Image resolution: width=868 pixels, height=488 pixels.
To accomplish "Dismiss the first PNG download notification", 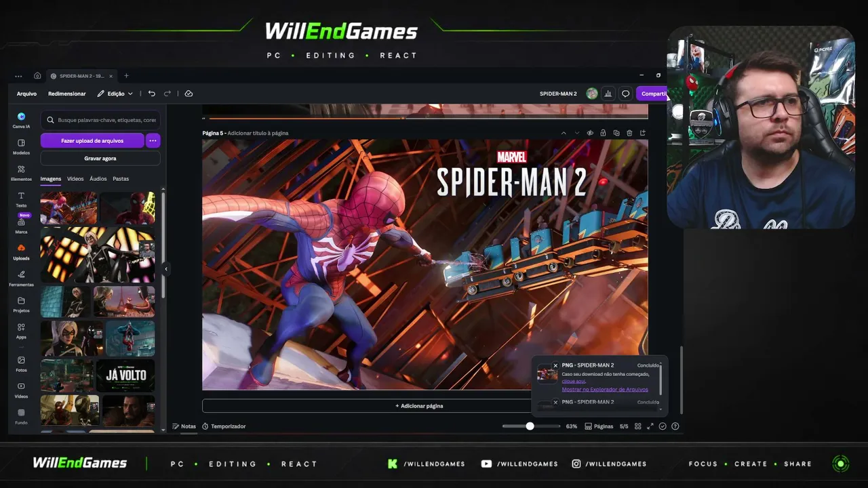I will coord(555,366).
